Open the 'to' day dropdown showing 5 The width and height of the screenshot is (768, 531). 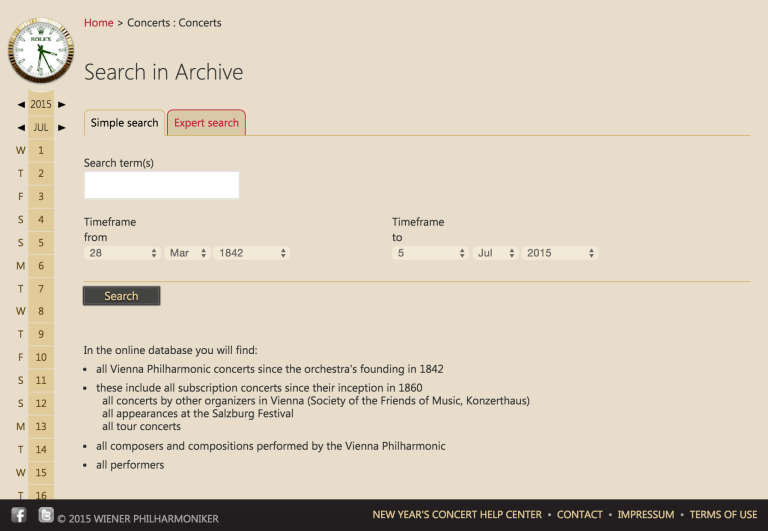[x=430, y=254]
